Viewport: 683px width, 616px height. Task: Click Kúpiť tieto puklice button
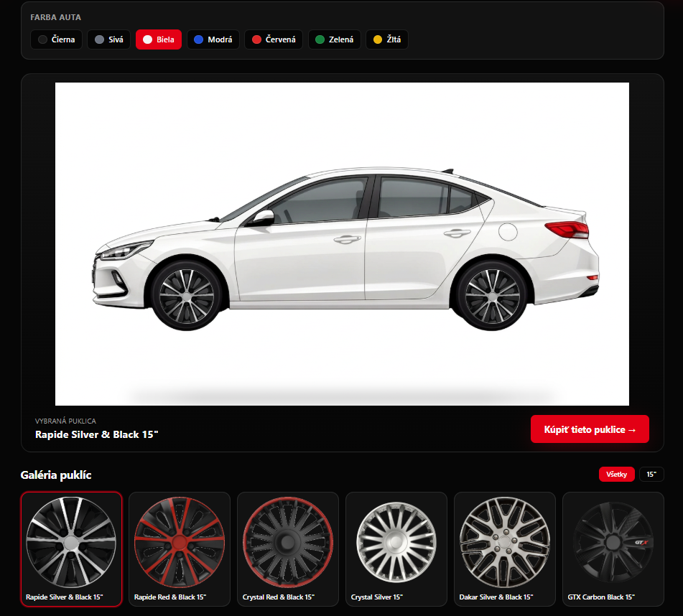pos(590,429)
